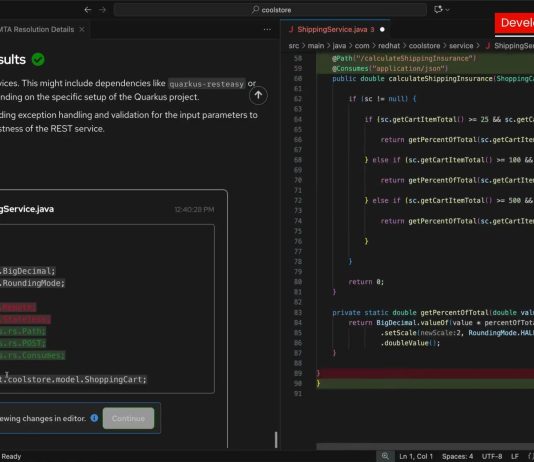Viewport: 534px width, 462px height.
Task: Click the unsaved dot on ShippingService.java tab
Action: point(382,30)
